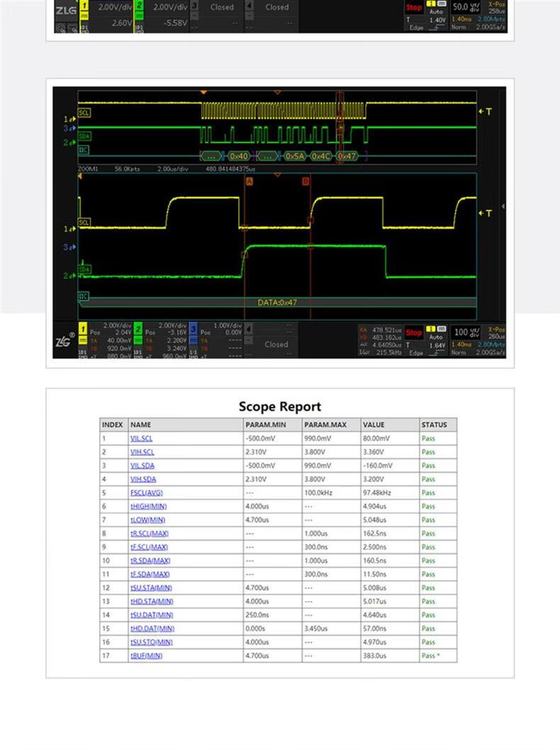Click the red Stop button in top scope
The height and width of the screenshot is (750, 560).
pyautogui.click(x=414, y=7)
